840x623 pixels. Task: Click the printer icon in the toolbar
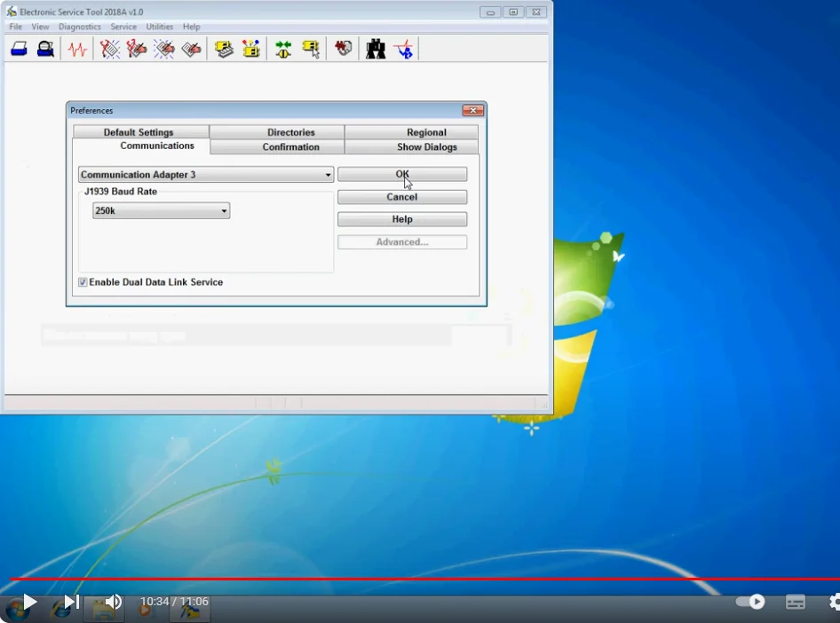click(20, 50)
